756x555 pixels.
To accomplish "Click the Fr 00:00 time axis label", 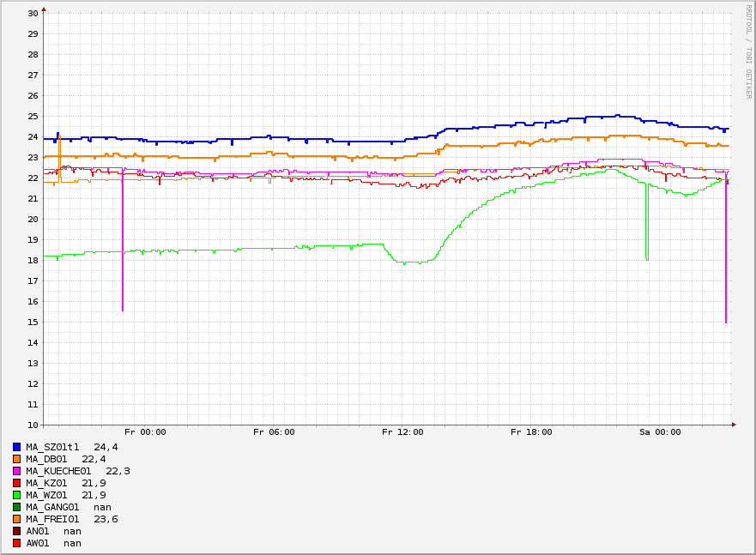I will pyautogui.click(x=145, y=432).
